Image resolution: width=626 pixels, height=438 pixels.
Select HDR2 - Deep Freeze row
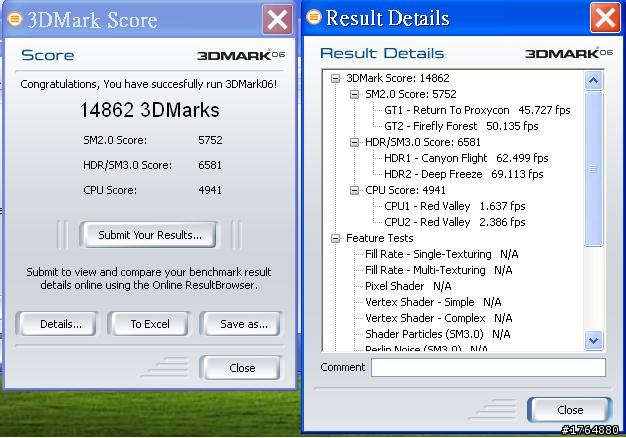pyautogui.click(x=464, y=174)
